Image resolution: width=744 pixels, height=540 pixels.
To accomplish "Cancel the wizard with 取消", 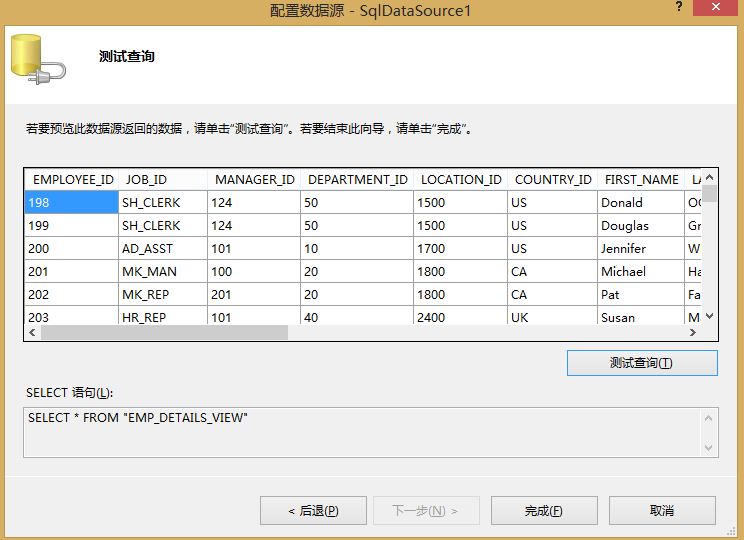I will 661,510.
